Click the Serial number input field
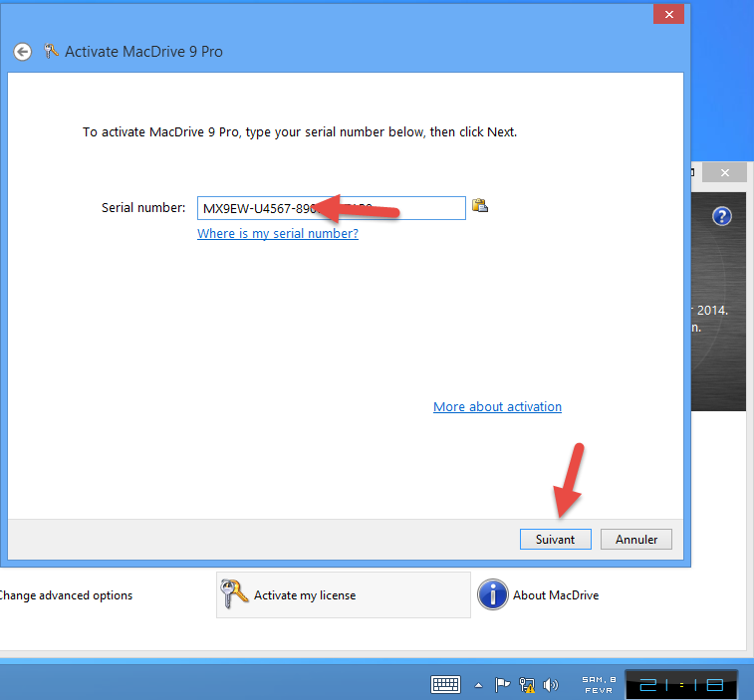The height and width of the screenshot is (700, 754). [332, 208]
